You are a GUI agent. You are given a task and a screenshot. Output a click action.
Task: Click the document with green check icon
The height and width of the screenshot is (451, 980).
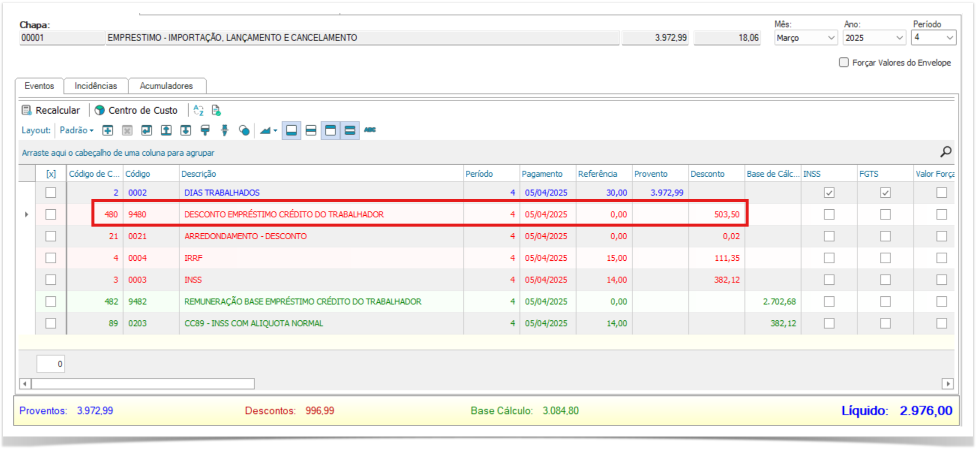point(216,110)
